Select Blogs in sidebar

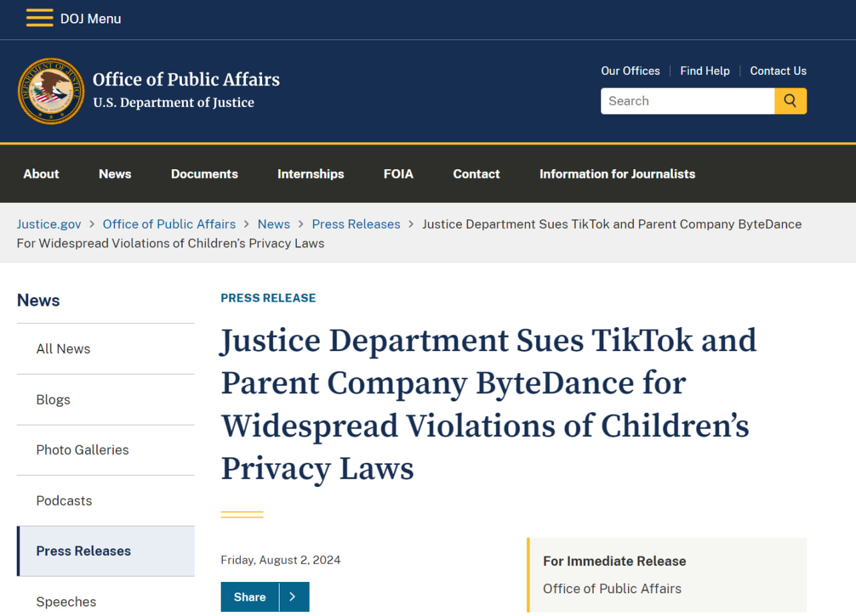tap(106, 399)
